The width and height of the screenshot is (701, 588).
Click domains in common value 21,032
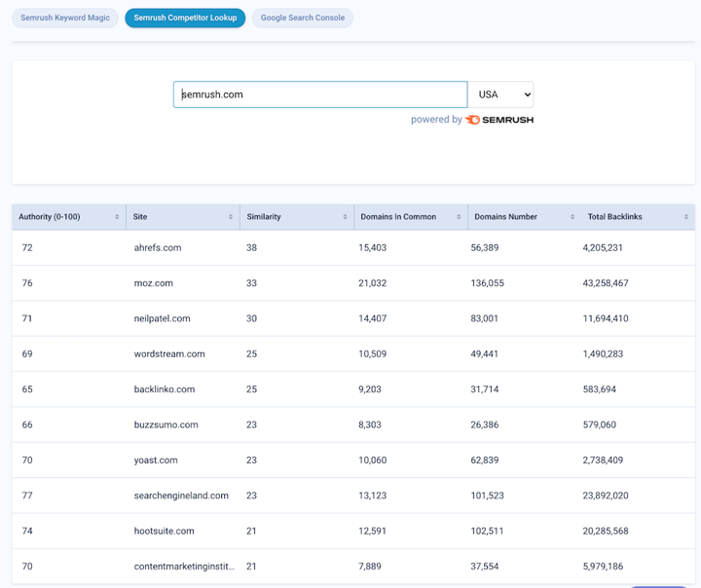372,283
